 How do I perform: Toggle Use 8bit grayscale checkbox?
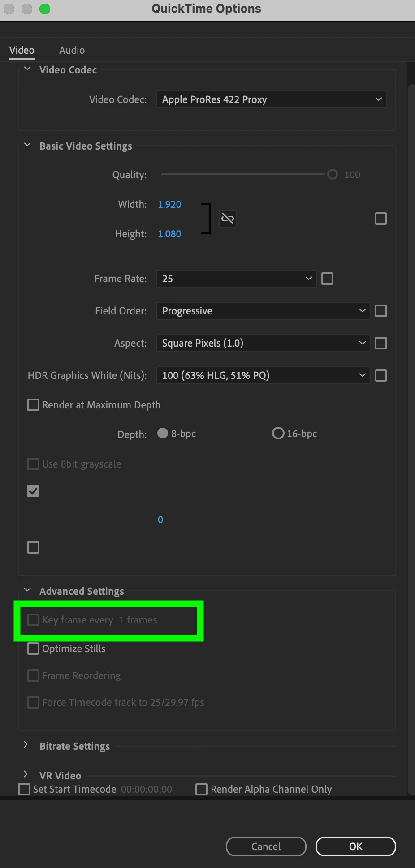coord(33,464)
